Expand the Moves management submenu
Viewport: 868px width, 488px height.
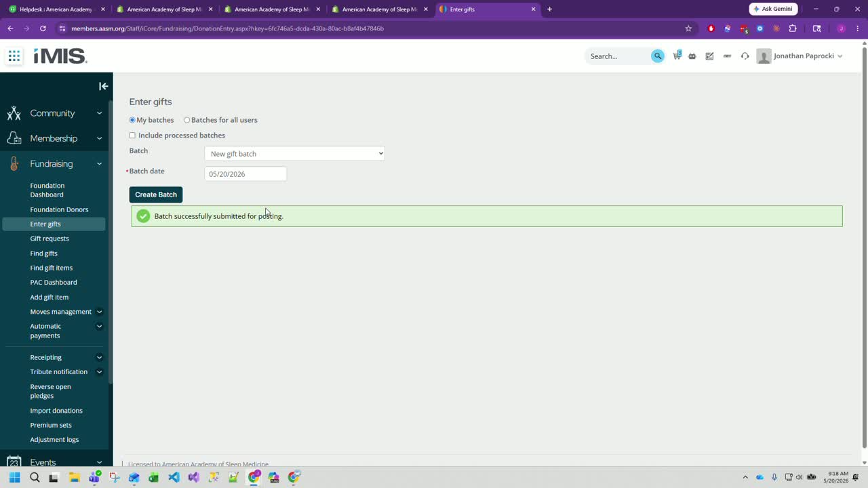[99, 312]
